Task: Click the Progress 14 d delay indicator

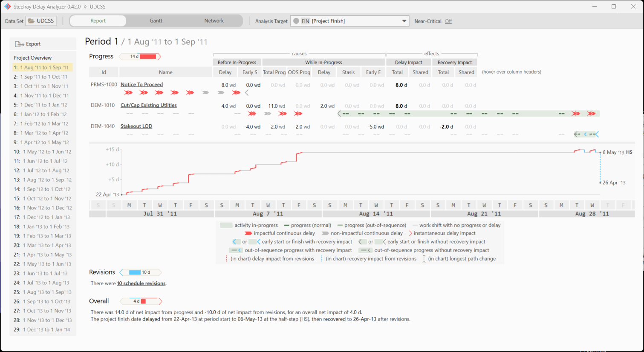Action: tap(140, 57)
